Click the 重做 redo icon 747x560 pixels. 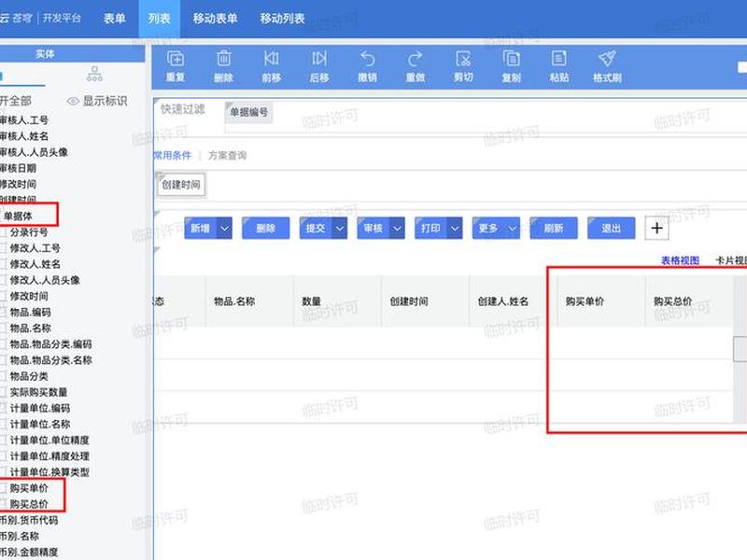coord(415,59)
